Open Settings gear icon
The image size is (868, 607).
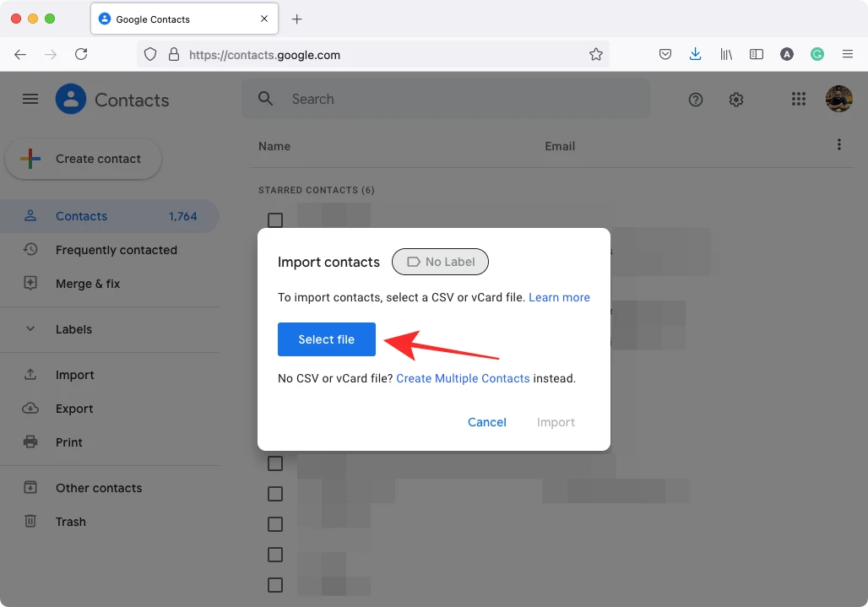pyautogui.click(x=736, y=100)
